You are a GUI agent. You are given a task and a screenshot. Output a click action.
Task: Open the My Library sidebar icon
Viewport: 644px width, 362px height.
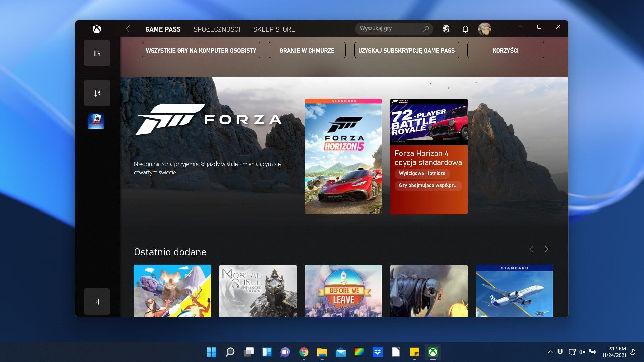[x=97, y=53]
